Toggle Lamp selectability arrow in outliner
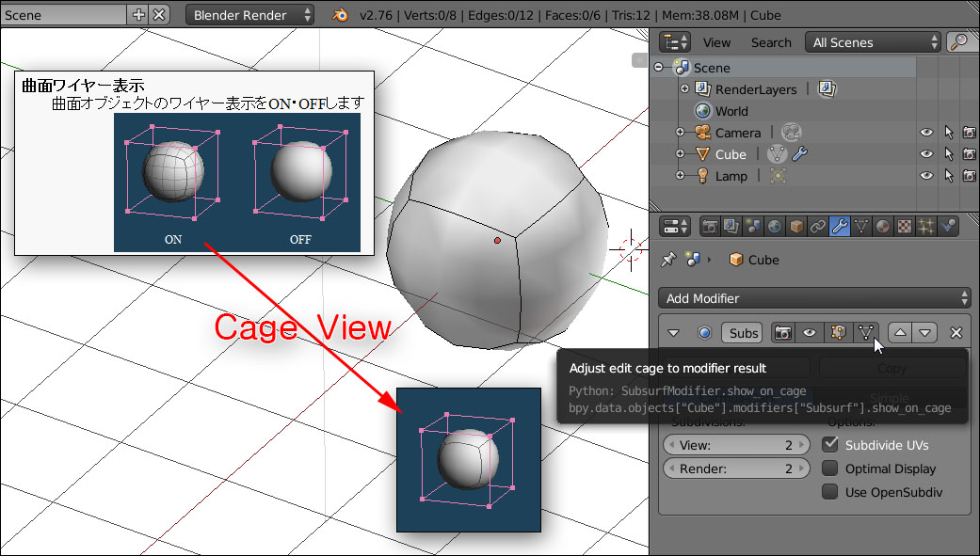The image size is (980, 556). [949, 176]
